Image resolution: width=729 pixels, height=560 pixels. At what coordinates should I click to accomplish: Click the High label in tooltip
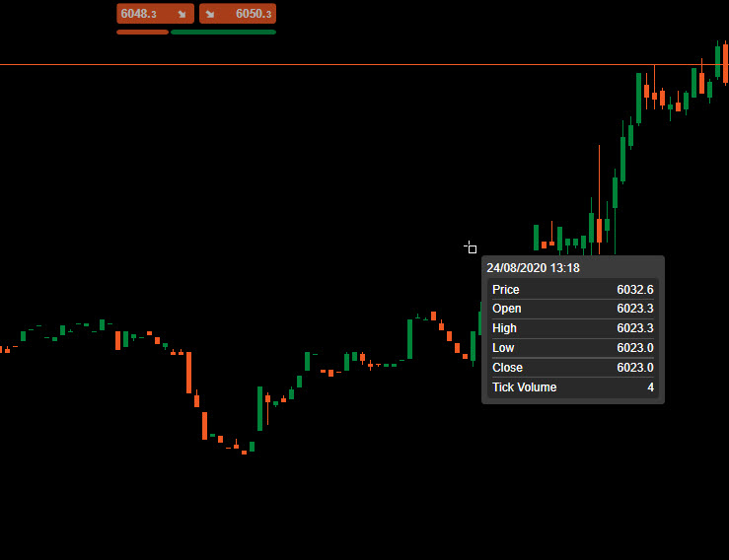point(504,328)
